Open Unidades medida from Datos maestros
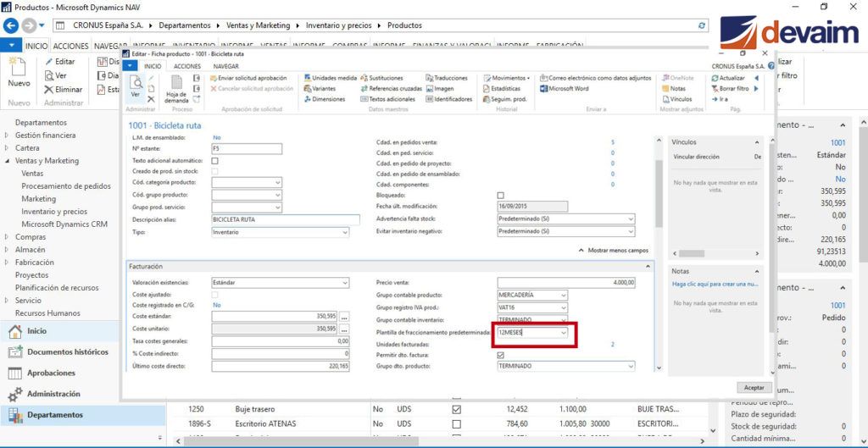Screen dimensions: 868x448 pos(331,78)
